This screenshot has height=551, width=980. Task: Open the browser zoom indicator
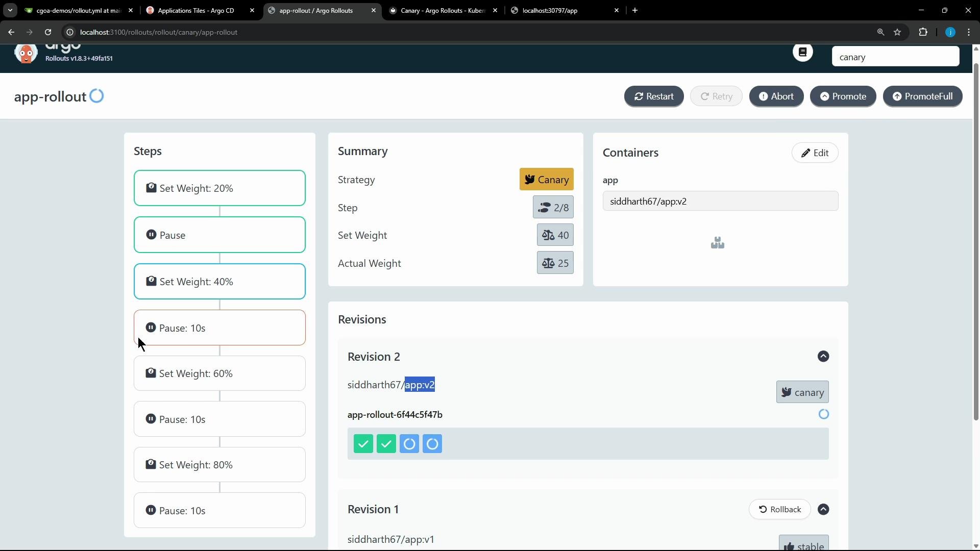pos(880,32)
